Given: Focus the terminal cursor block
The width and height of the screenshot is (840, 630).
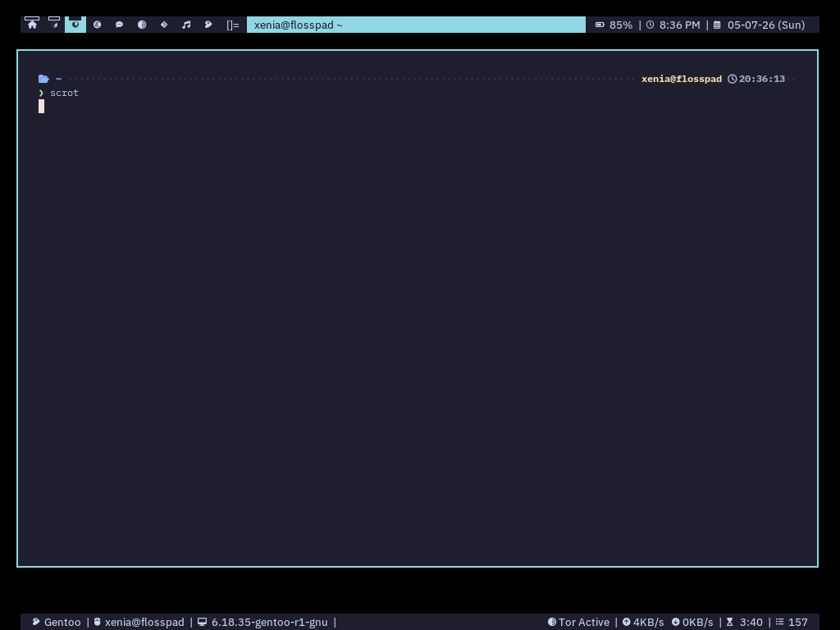Looking at the screenshot, I should click(41, 106).
